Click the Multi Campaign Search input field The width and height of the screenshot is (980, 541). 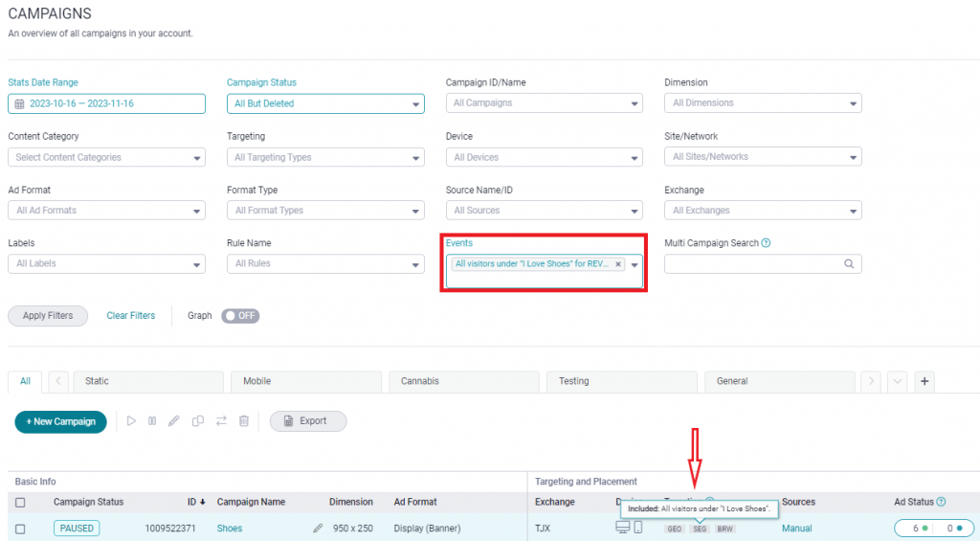[763, 264]
